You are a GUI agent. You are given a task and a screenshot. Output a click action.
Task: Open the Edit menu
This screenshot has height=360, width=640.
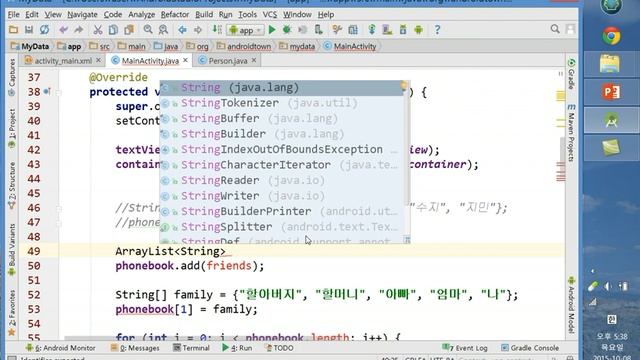tap(31, 14)
